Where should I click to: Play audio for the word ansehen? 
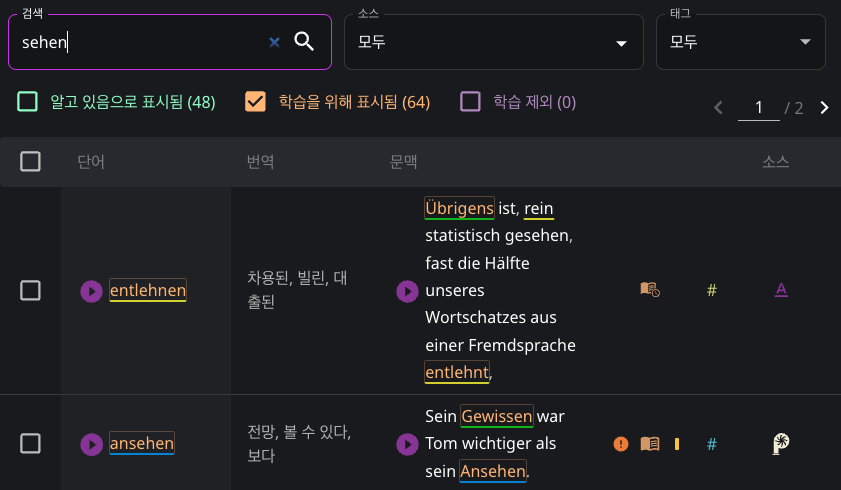91,444
